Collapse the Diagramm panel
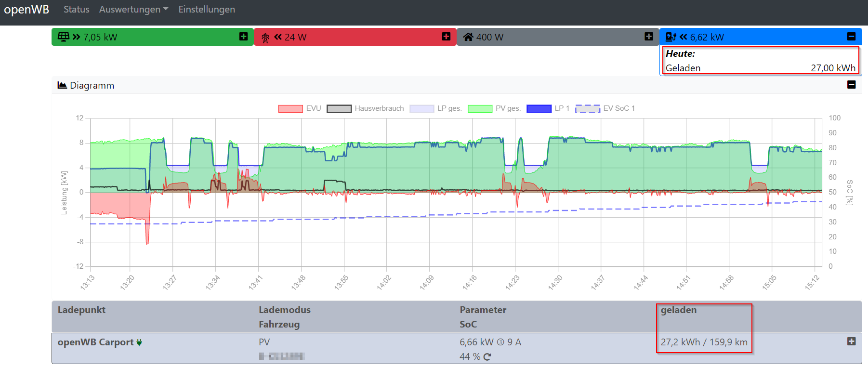 coord(851,85)
